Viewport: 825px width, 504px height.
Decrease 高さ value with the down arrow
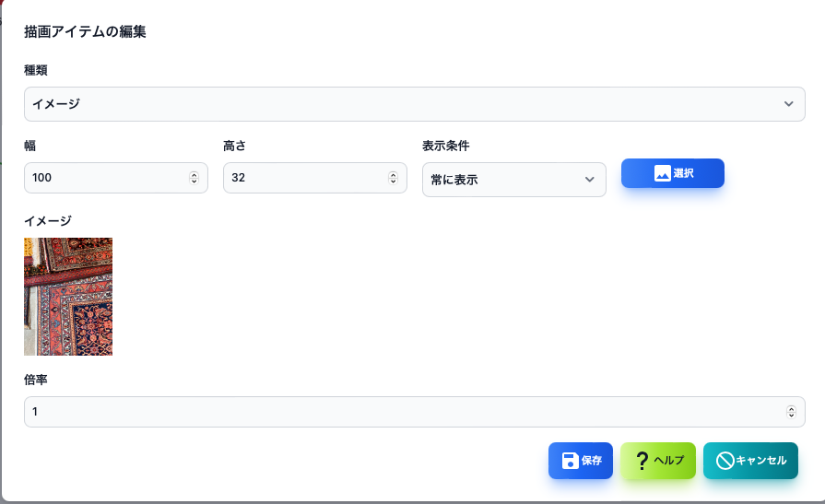pyautogui.click(x=393, y=181)
